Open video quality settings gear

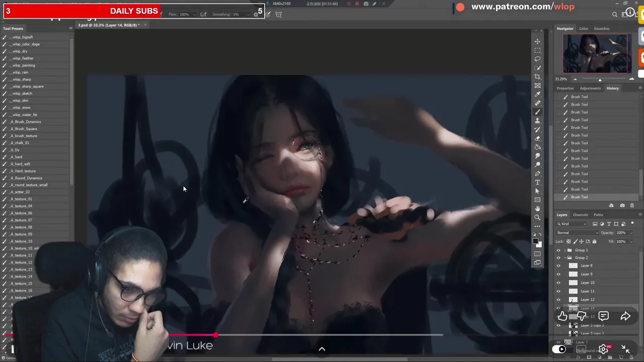point(603,349)
